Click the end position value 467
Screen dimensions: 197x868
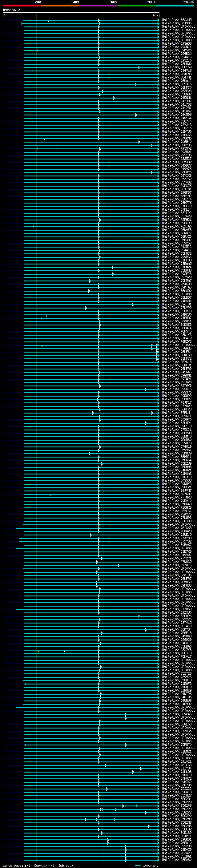tap(155, 15)
